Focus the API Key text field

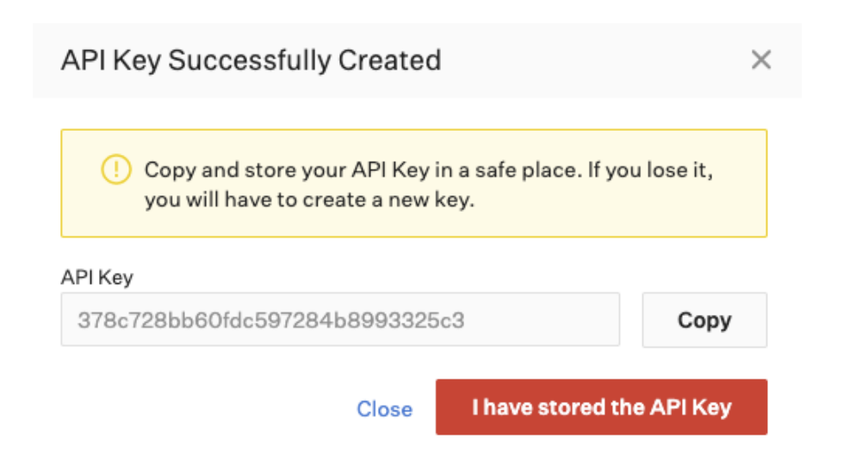tap(340, 320)
